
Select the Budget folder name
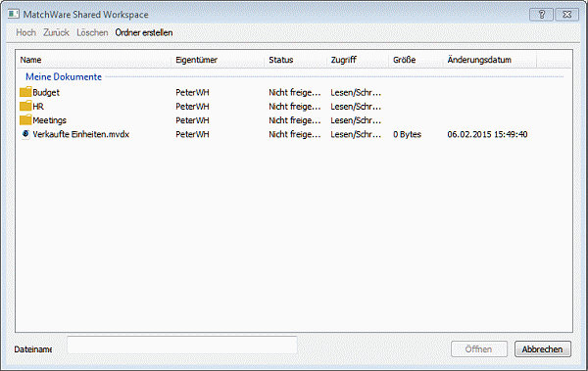(x=46, y=93)
